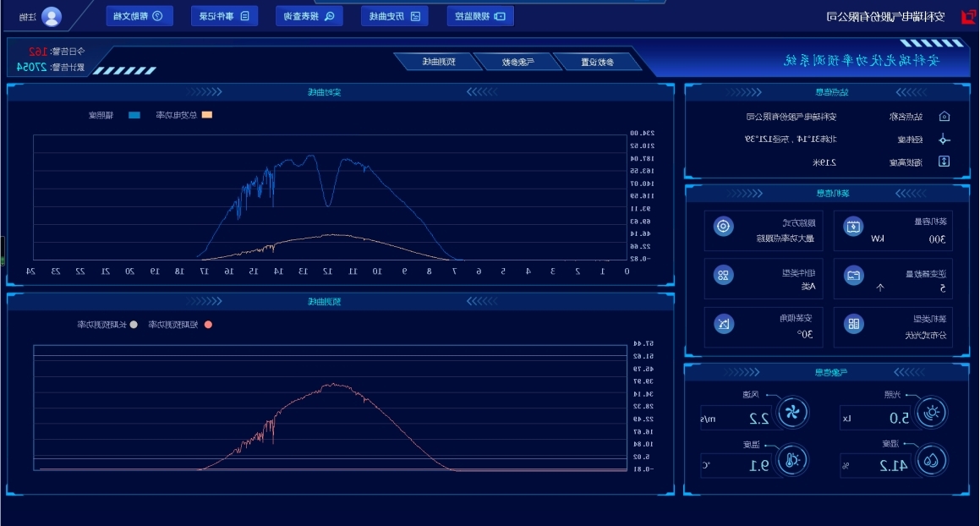This screenshot has height=526, width=980.
Task: Hide the 短期预测功率 legend series
Action: (208, 325)
